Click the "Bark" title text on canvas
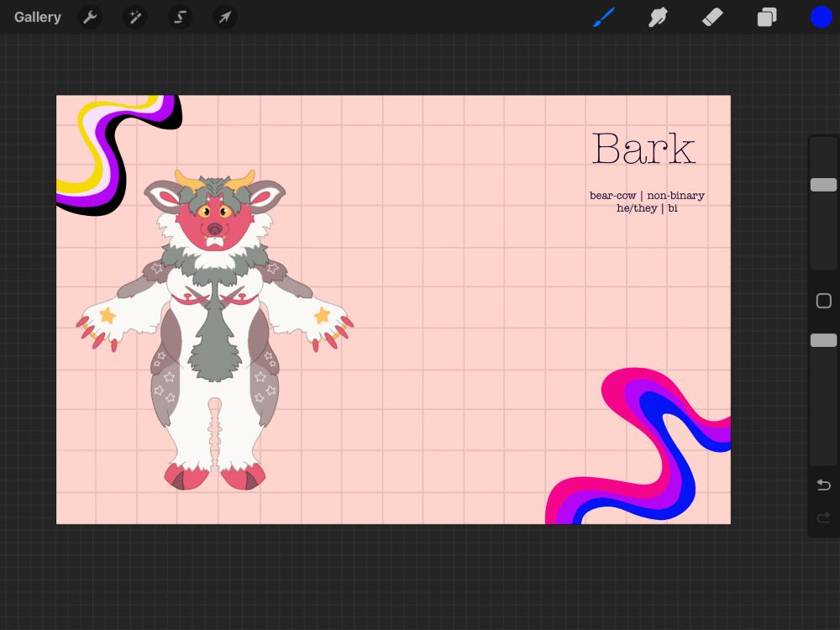The height and width of the screenshot is (630, 840). (x=644, y=149)
